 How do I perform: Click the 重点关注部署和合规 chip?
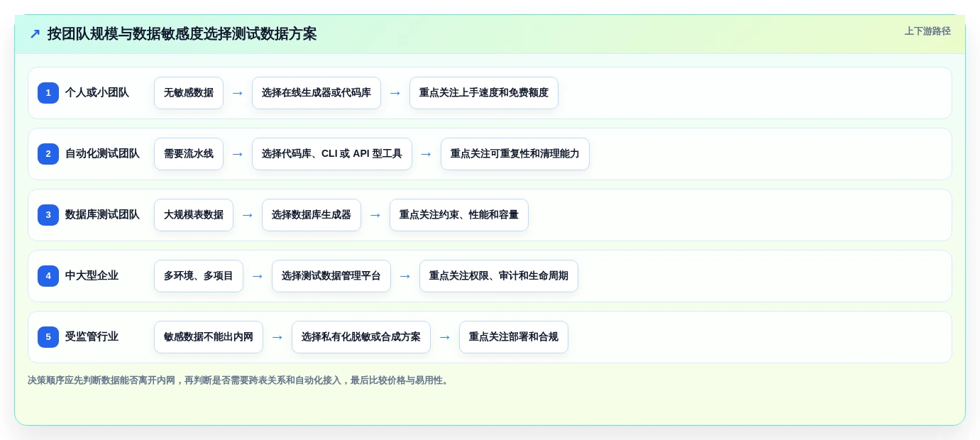(x=514, y=337)
